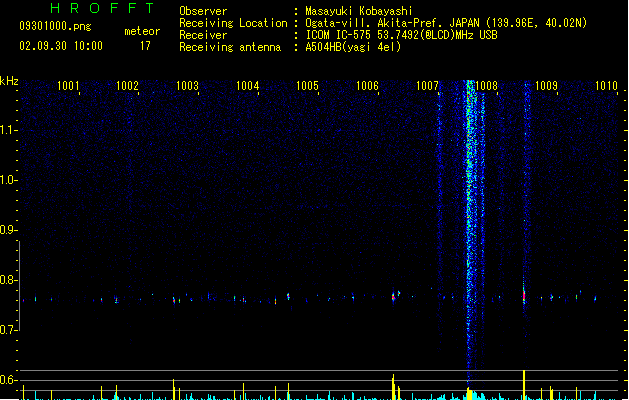Click frequency axis label 0.8
Viewport: 629px width, 400px height.
(8, 280)
